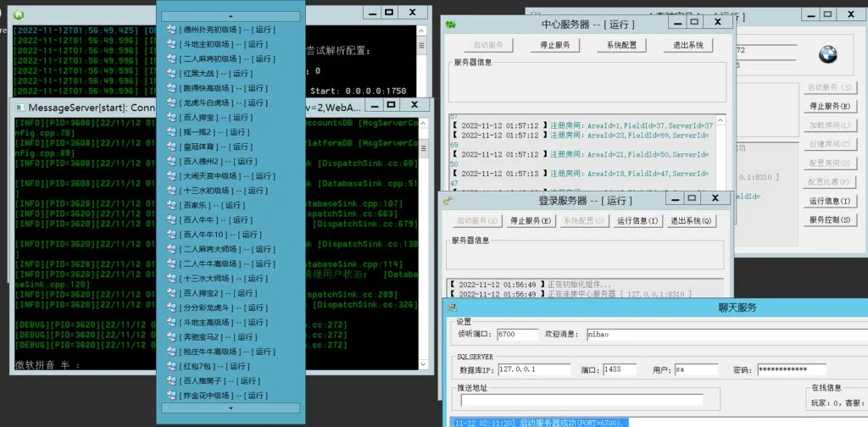The height and width of the screenshot is (427, 868).
Task: Open 系统配置 in 中心服务器 window
Action: 621,46
